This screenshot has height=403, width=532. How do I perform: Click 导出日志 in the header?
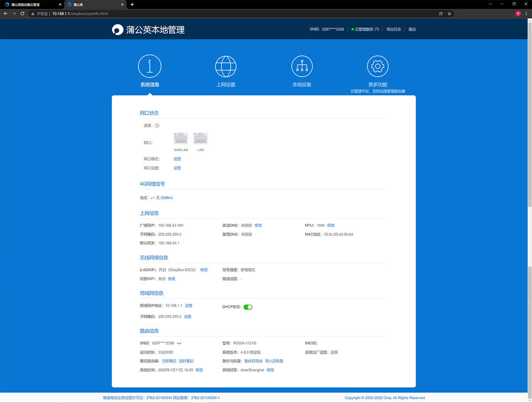[393, 29]
